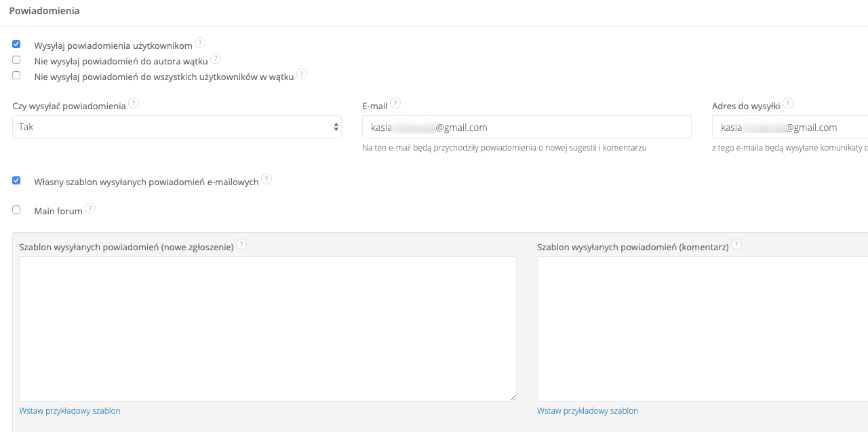Click help icon next to "Adres do wysyłki"
Viewport: 868px width, 432px height.
(788, 103)
